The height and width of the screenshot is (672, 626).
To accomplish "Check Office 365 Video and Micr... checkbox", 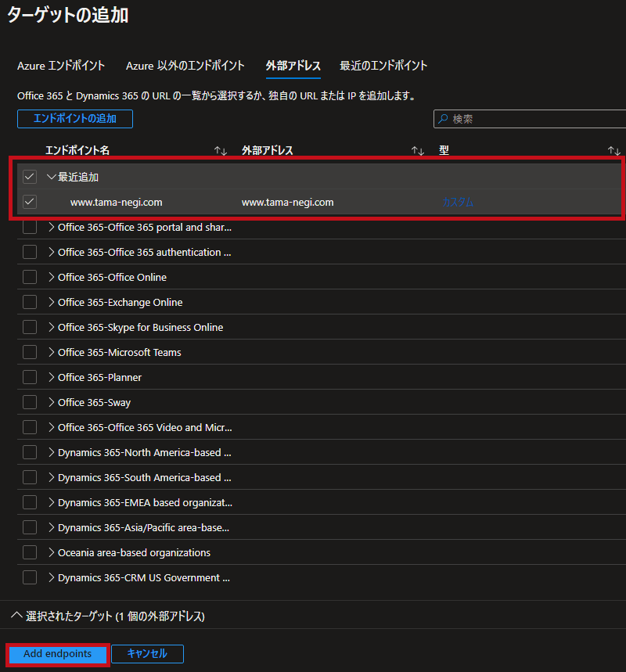I will [30, 427].
